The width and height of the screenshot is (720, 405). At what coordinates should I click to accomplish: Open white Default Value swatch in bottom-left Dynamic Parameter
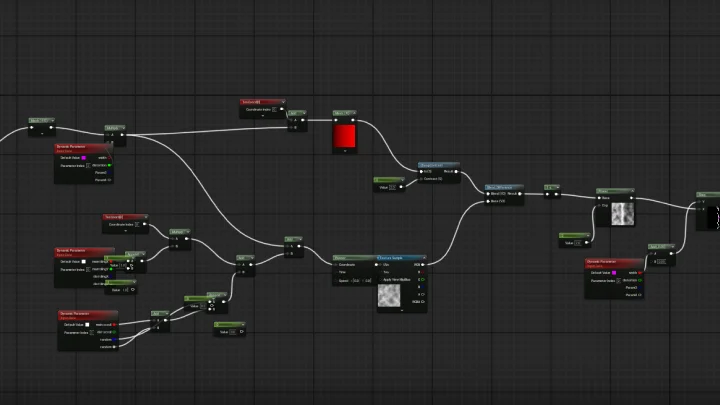click(x=87, y=325)
